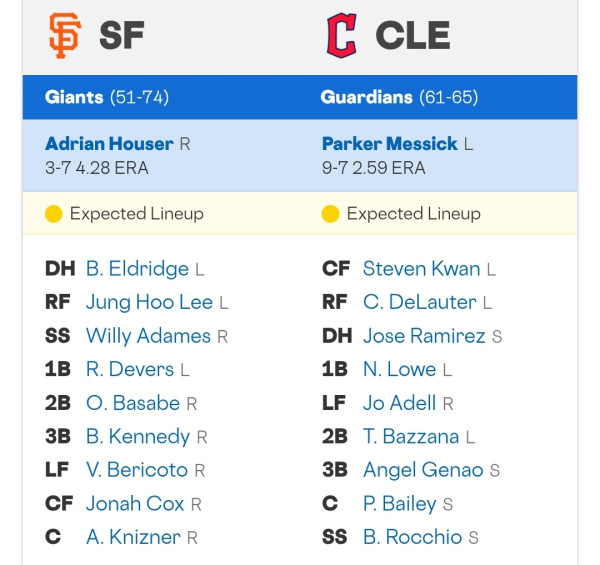Select O. Basabe at second base

pos(133,403)
